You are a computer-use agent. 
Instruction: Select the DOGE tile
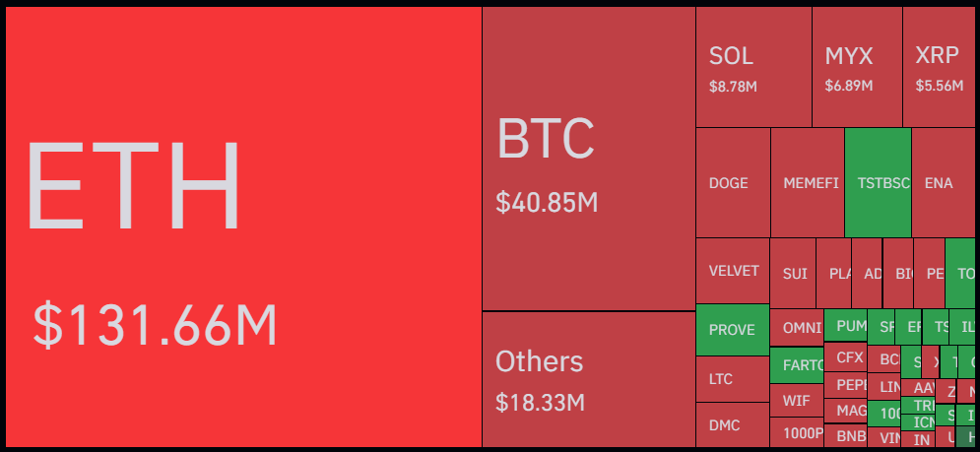pyautogui.click(x=733, y=182)
